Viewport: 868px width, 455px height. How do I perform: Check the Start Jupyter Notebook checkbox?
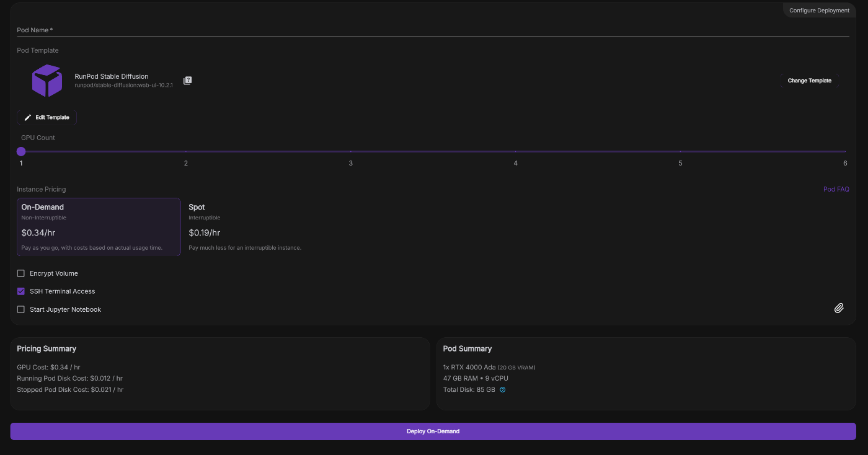click(x=21, y=309)
